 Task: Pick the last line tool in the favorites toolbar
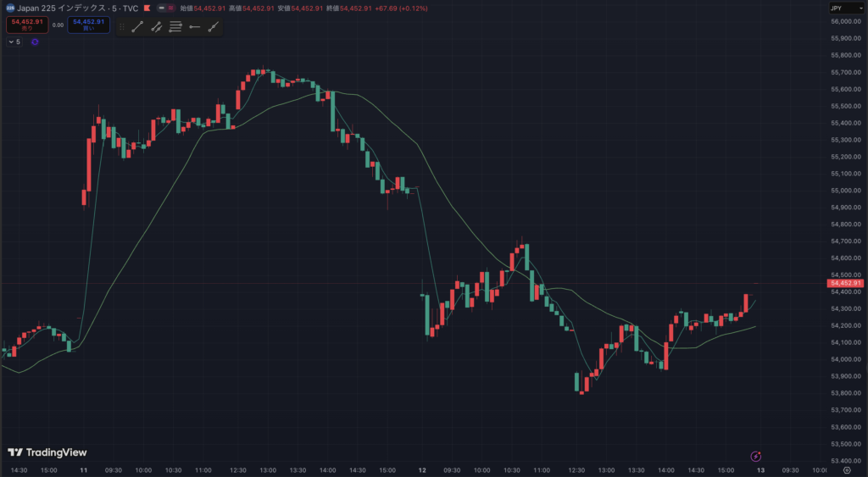(214, 27)
